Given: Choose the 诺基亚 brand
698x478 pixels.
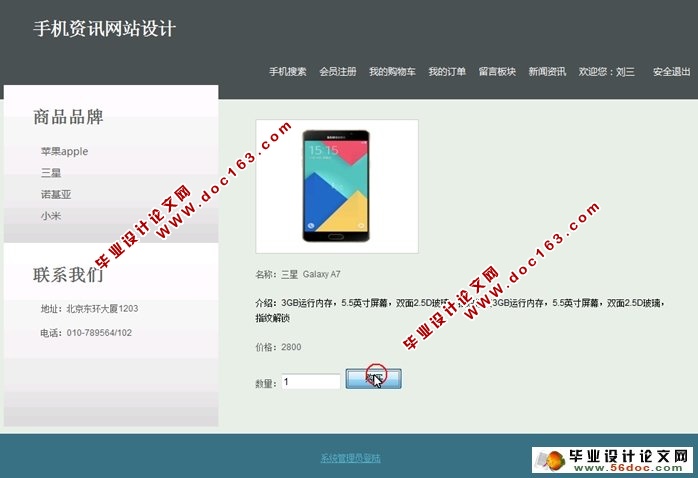Looking at the screenshot, I should point(56,194).
